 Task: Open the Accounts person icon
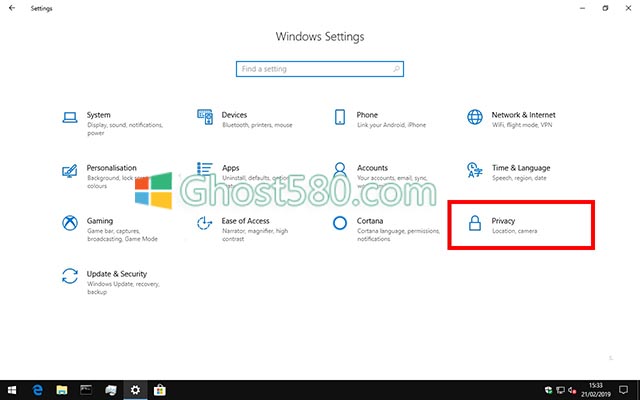(x=340, y=168)
